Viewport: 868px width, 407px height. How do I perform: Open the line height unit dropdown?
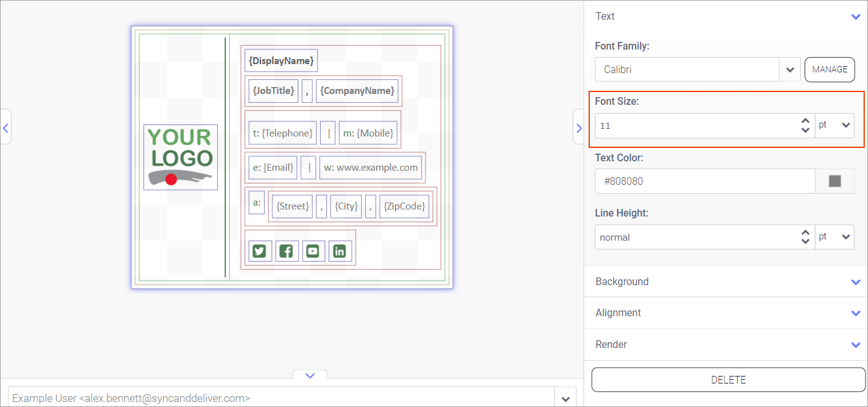pyautogui.click(x=834, y=237)
